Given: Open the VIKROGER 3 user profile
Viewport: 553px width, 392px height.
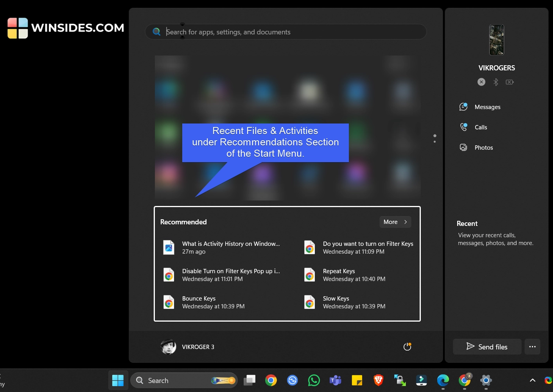Looking at the screenshot, I should point(187,347).
